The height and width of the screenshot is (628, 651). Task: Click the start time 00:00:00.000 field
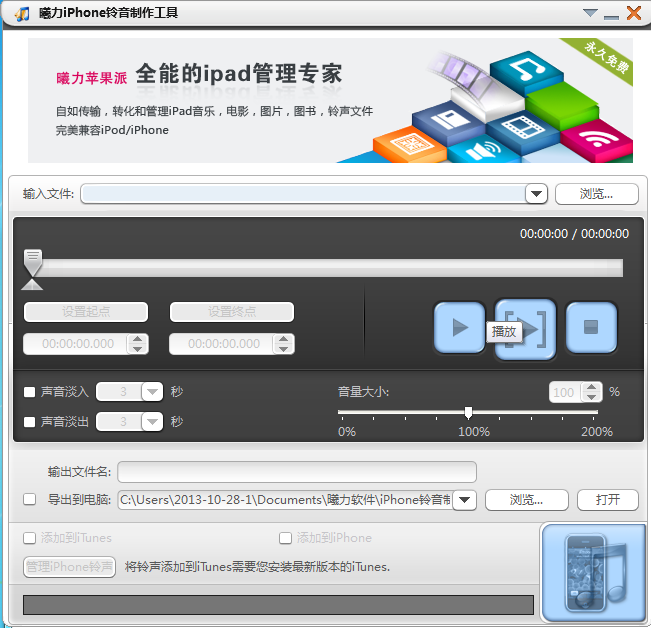[x=76, y=344]
